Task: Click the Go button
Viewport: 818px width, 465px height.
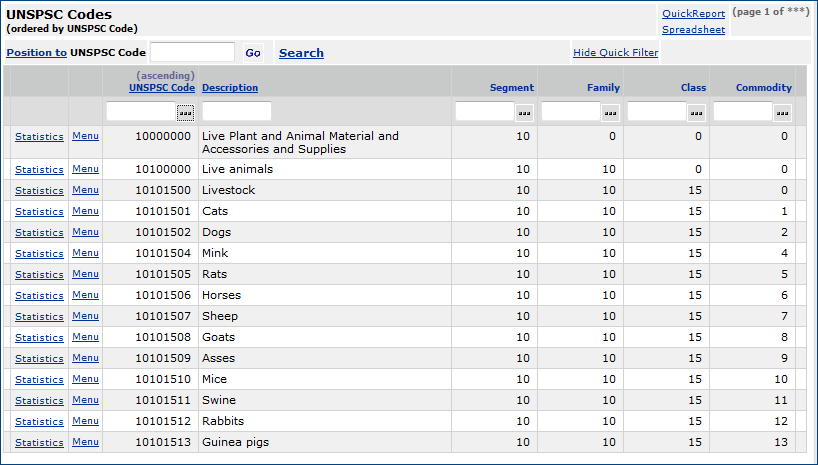Action: tap(253, 53)
